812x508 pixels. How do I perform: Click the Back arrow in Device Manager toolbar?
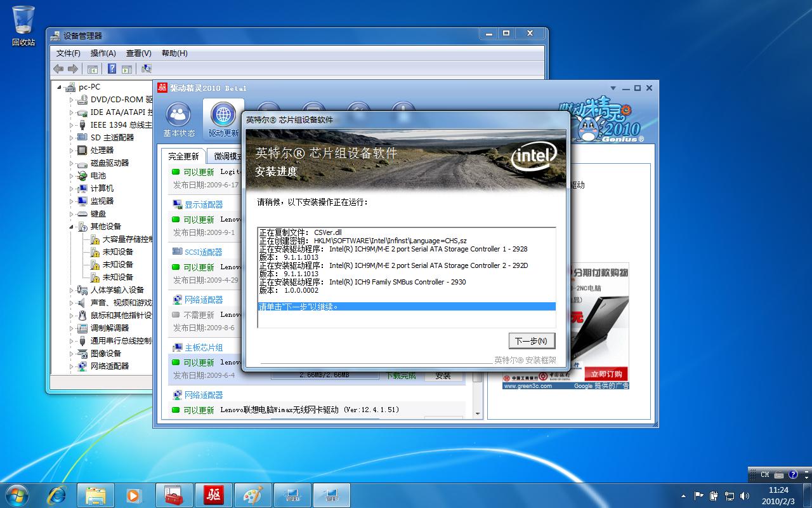[58, 69]
